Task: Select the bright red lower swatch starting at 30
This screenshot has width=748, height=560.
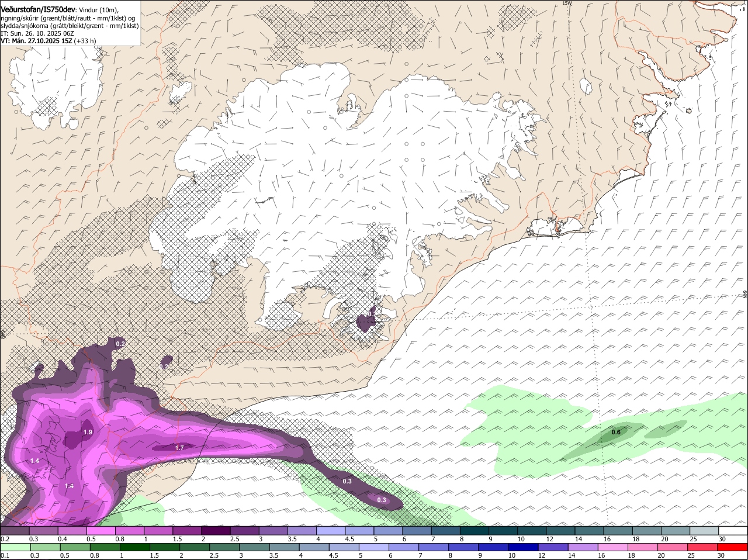Action: click(733, 547)
